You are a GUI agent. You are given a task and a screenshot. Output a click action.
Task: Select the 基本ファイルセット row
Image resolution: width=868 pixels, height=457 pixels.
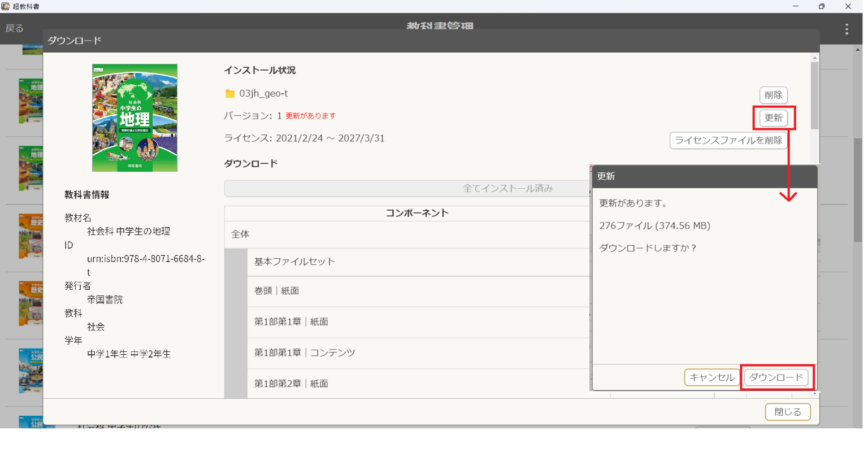click(418, 262)
